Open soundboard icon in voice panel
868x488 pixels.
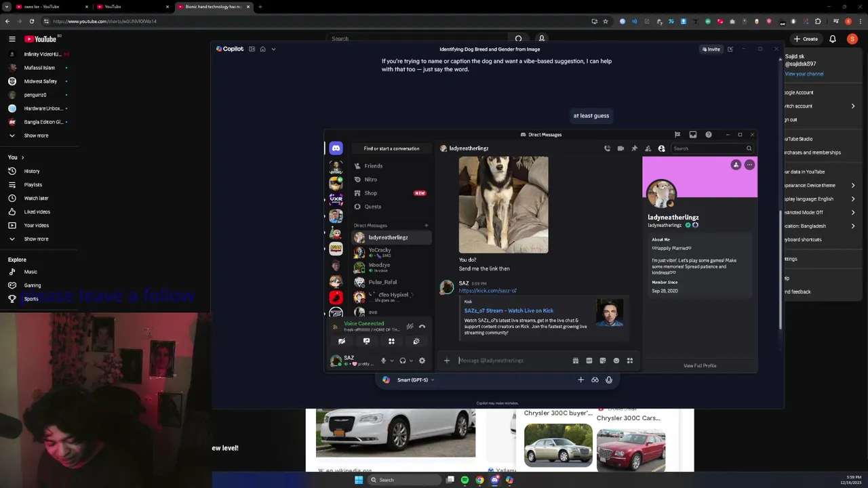[x=416, y=341]
